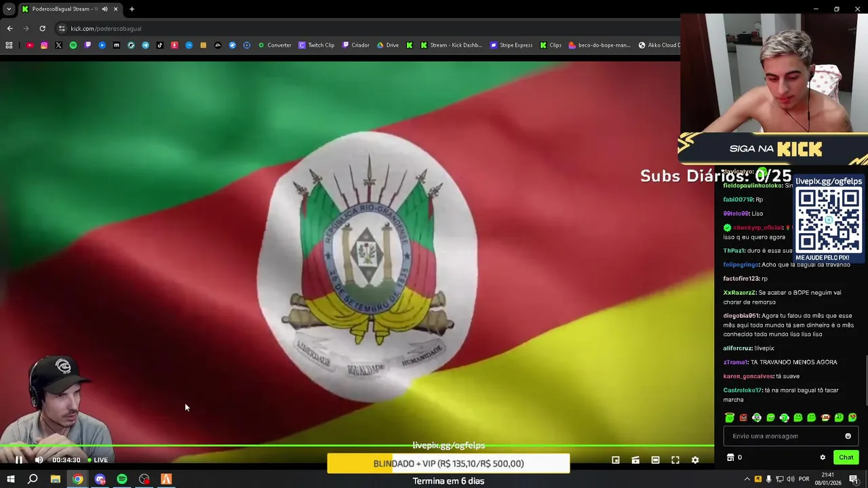This screenshot has width=868, height=488.
Task: Open Windows notification center icon
Action: (854, 479)
